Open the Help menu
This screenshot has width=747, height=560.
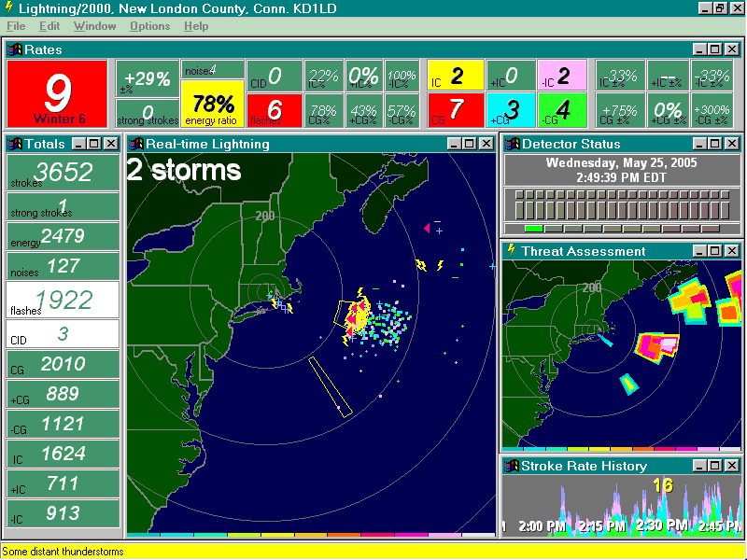tap(196, 26)
